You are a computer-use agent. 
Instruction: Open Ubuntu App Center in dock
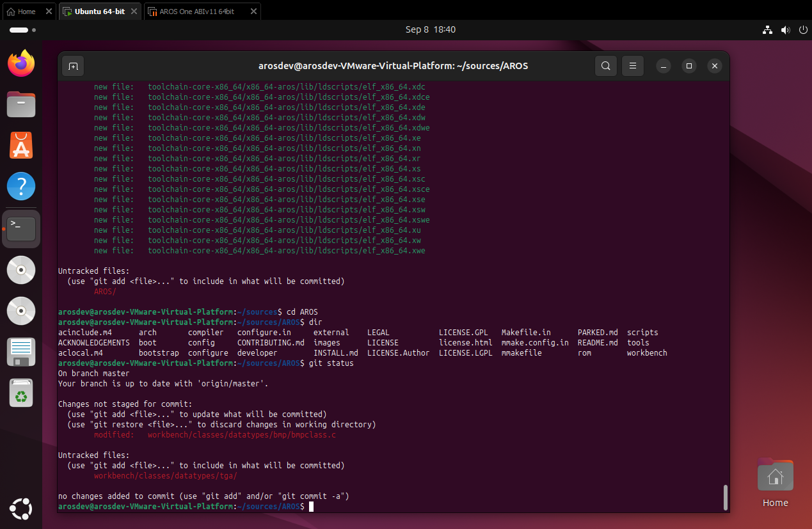pos(21,145)
